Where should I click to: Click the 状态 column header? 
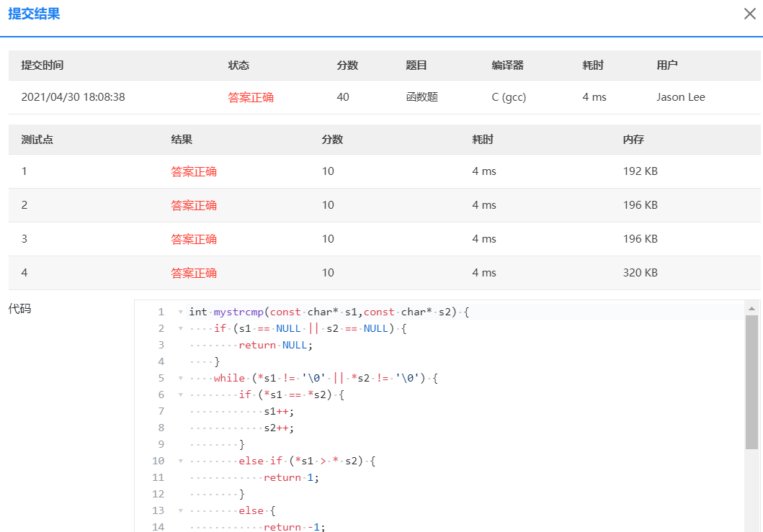[238, 66]
